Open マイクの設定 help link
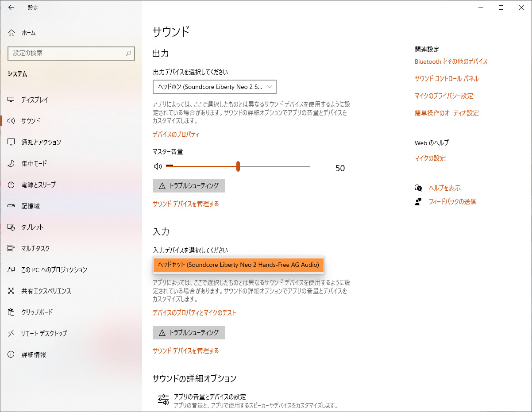This screenshot has height=412, width=532. point(430,158)
